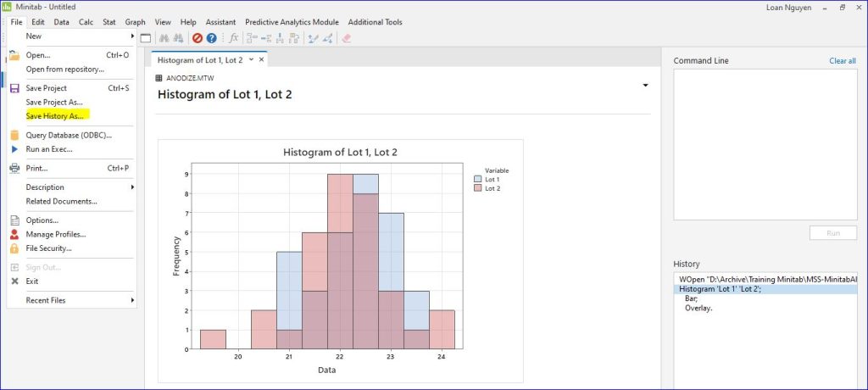Click the Previous Brushed Row toolbar icon
Viewport: 868px width, 390px height.
coord(314,38)
